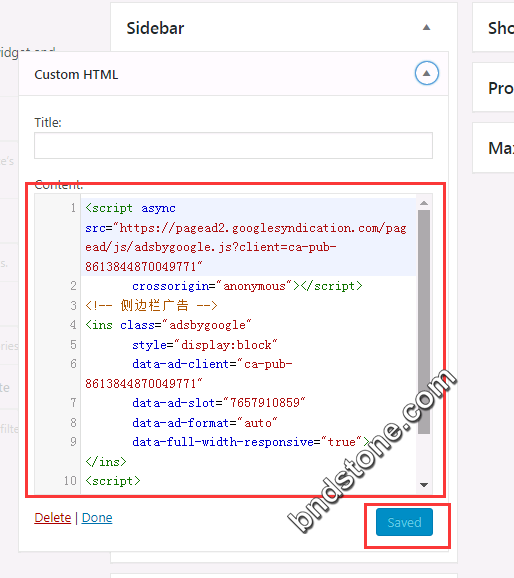Collapse the Custom HTML widget toggle

(x=427, y=73)
